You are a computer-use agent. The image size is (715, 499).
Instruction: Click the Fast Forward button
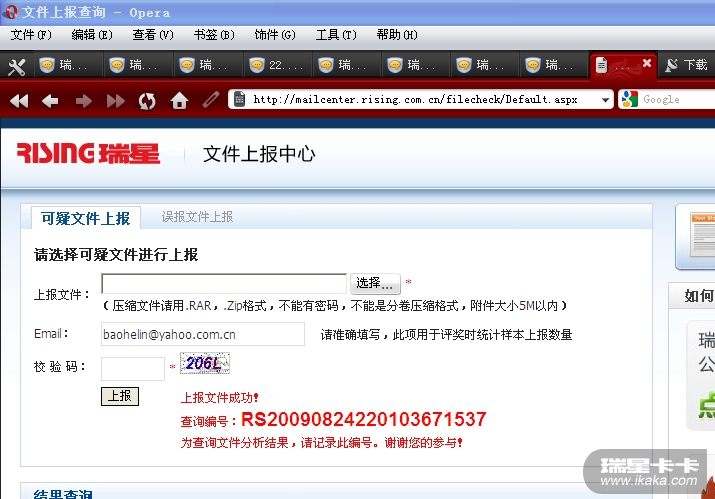click(116, 101)
